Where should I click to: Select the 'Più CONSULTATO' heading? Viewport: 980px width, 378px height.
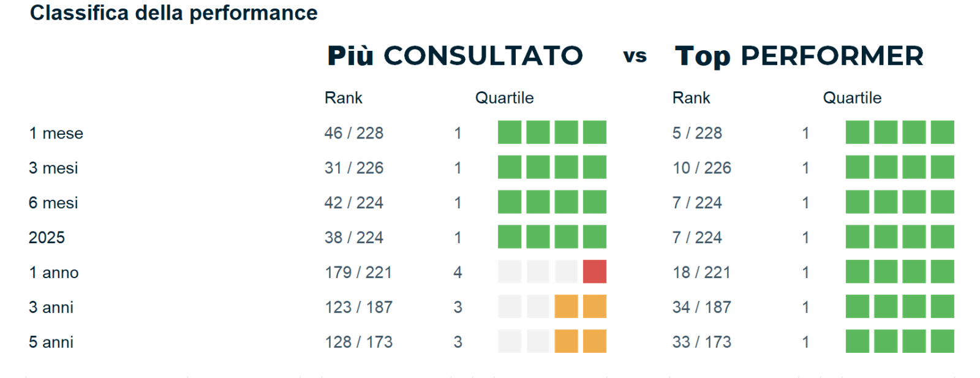(x=454, y=56)
